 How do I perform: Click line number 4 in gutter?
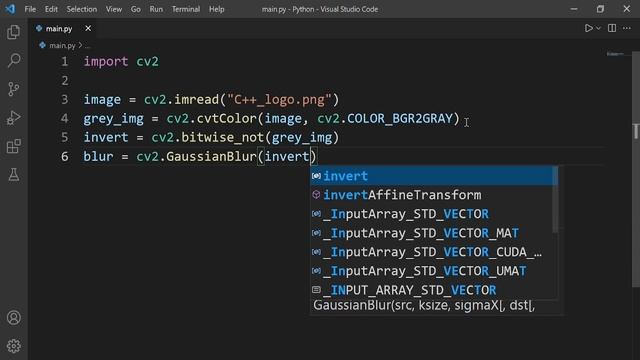64,118
